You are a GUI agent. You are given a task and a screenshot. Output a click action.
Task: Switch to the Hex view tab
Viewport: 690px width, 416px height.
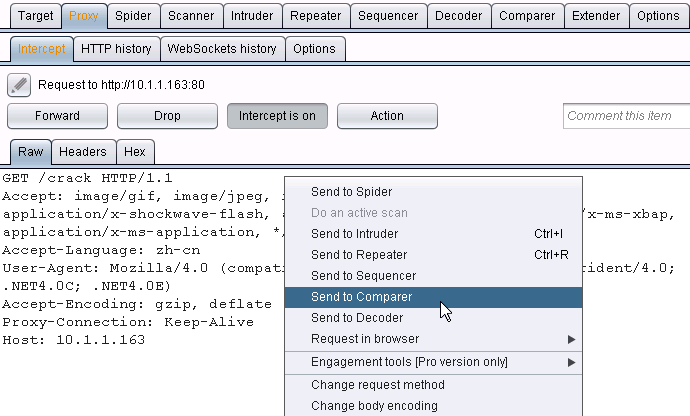point(135,152)
